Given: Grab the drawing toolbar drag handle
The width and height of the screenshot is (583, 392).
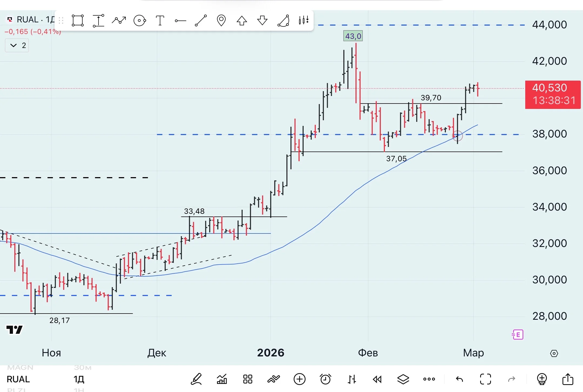Looking at the screenshot, I should coord(61,20).
